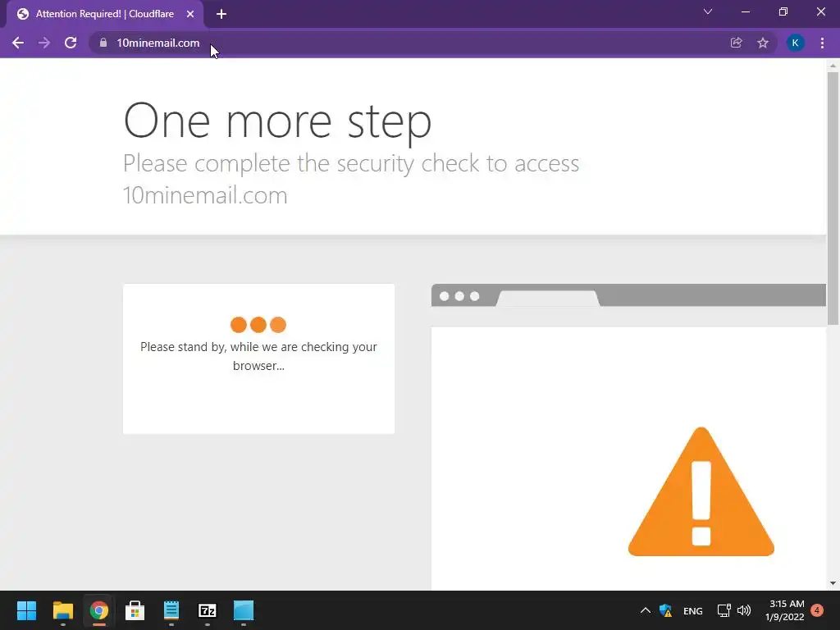Open the clock showing 3:15 AM

pos(785,610)
